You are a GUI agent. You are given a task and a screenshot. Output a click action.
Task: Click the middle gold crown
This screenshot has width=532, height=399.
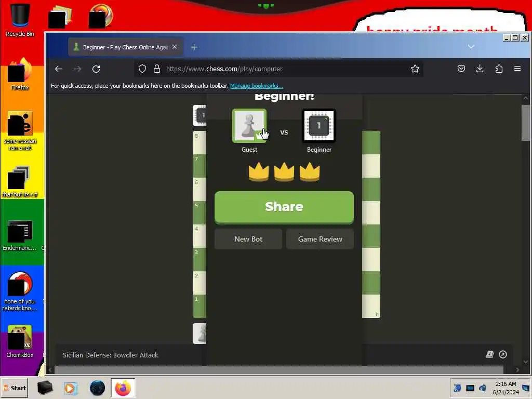coord(284,171)
